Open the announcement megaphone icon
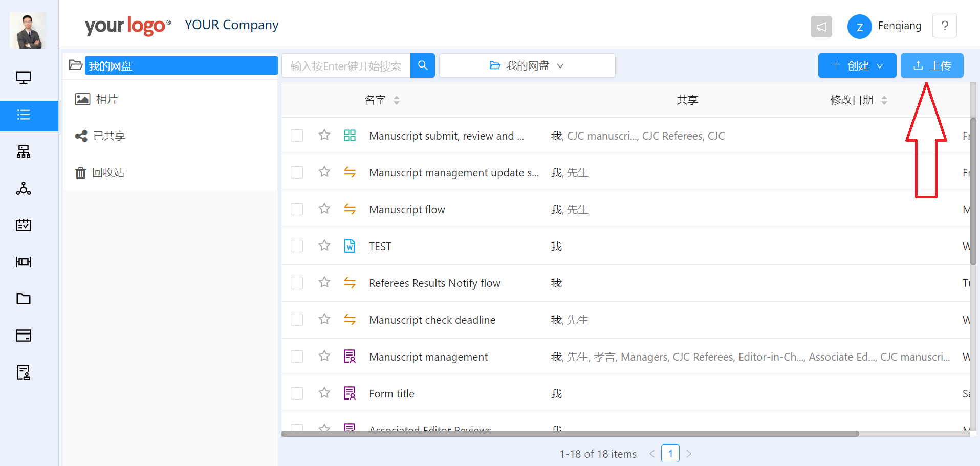 tap(821, 27)
